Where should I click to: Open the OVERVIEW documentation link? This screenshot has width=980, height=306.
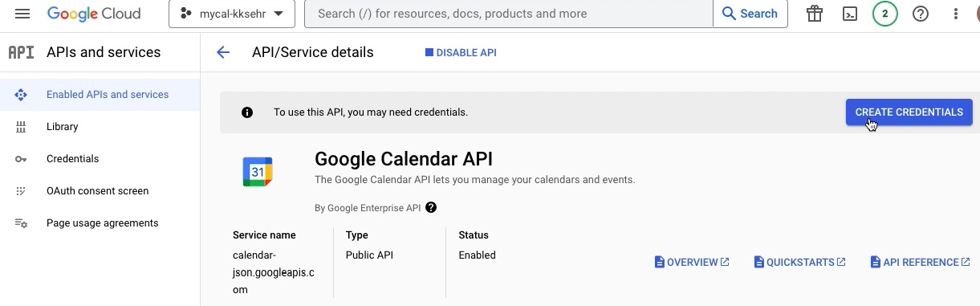692,262
